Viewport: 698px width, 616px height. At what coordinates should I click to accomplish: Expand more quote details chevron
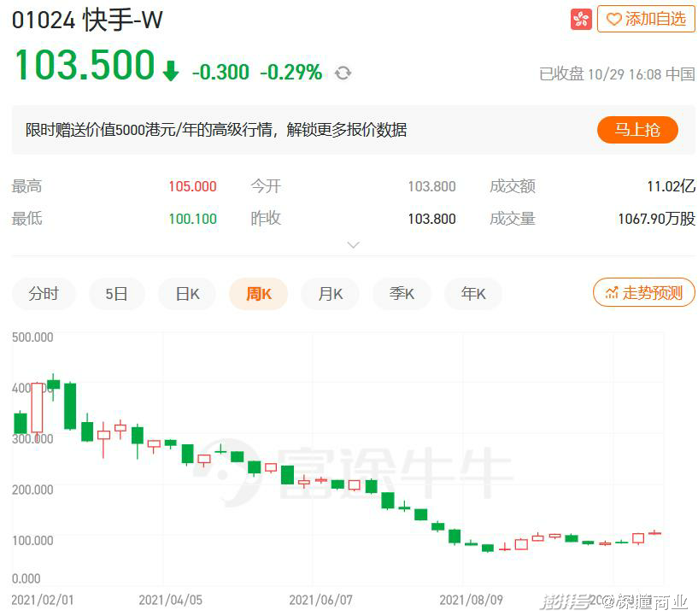point(353,245)
